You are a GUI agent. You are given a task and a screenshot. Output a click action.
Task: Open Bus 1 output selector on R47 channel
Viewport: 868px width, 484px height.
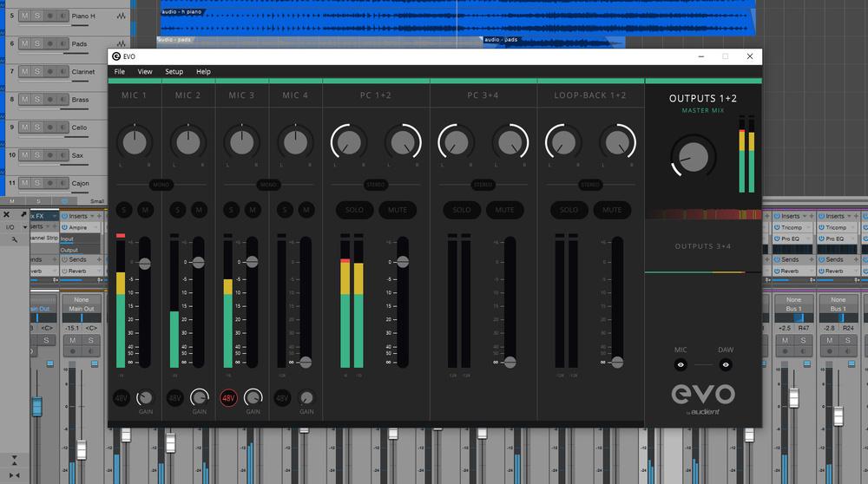coord(794,309)
